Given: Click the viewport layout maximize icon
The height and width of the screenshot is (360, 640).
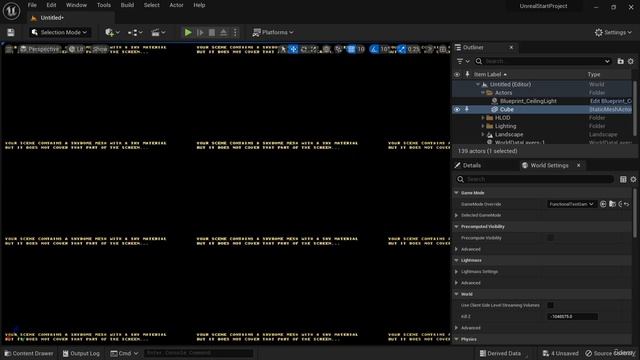Looking at the screenshot, I should (443, 49).
